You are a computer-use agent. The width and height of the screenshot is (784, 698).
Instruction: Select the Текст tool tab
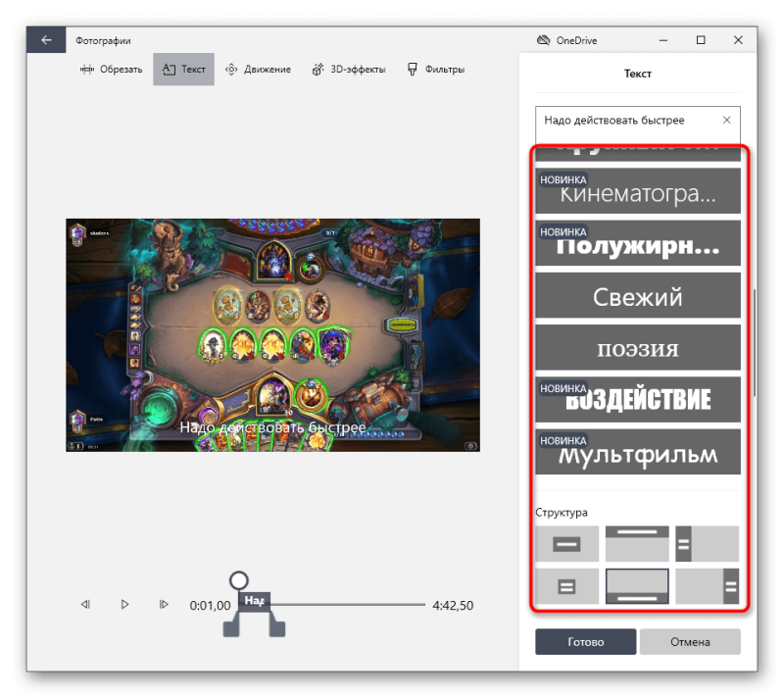[183, 70]
